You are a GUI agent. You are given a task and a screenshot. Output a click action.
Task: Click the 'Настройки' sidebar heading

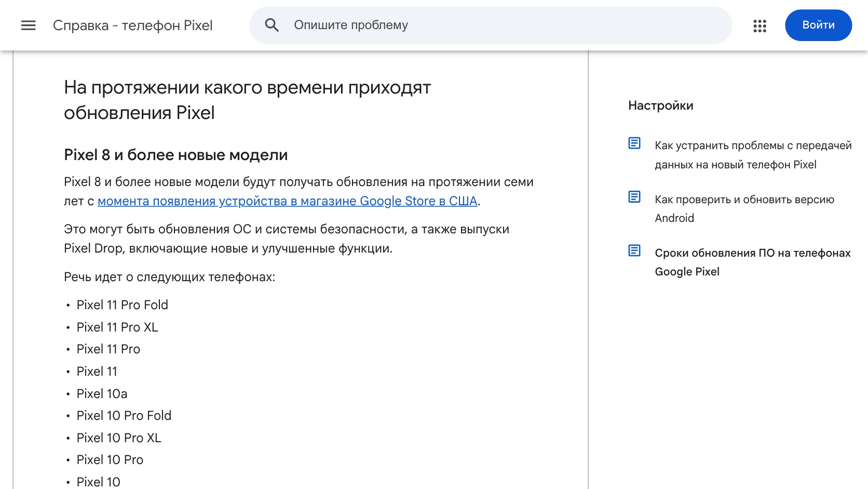click(660, 105)
